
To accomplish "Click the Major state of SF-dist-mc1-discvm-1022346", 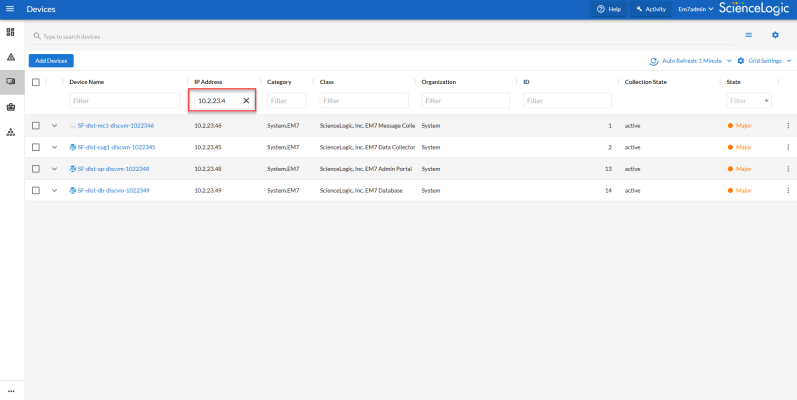I will tap(740, 126).
